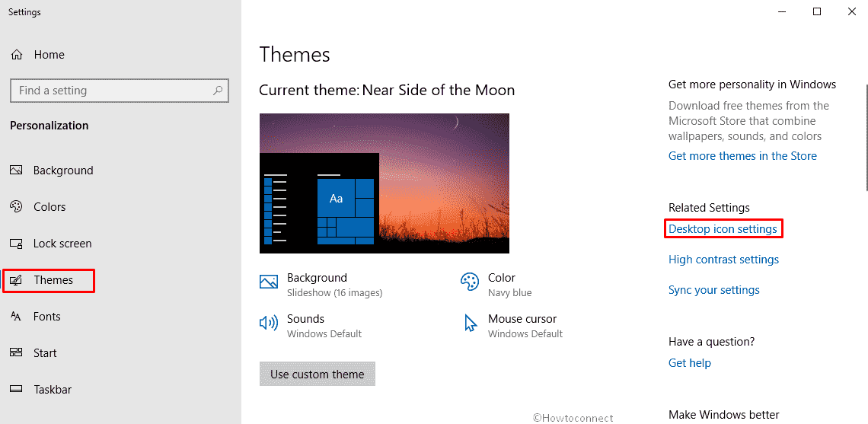Click the Sounds speaker icon

[269, 324]
